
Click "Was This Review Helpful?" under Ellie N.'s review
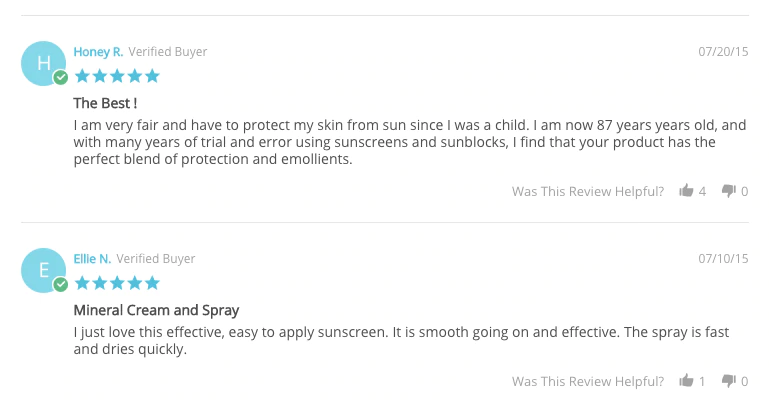click(x=588, y=382)
